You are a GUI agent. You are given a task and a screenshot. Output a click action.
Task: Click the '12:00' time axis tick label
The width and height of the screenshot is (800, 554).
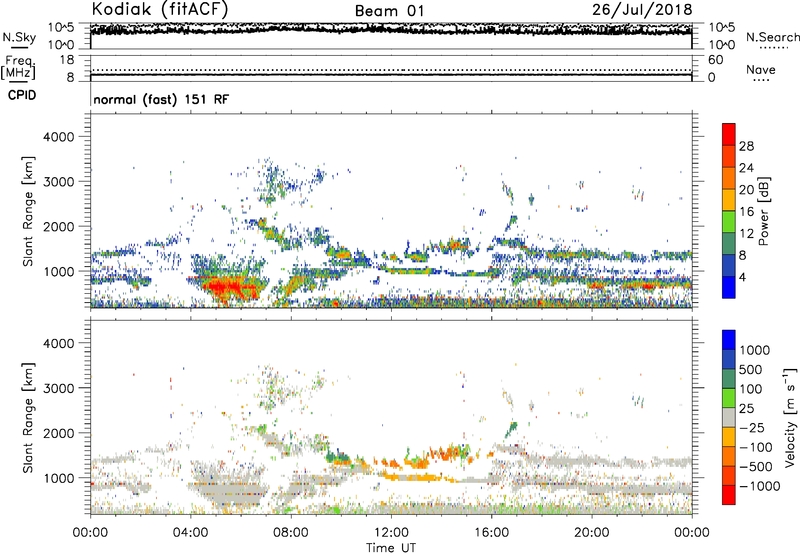(391, 533)
